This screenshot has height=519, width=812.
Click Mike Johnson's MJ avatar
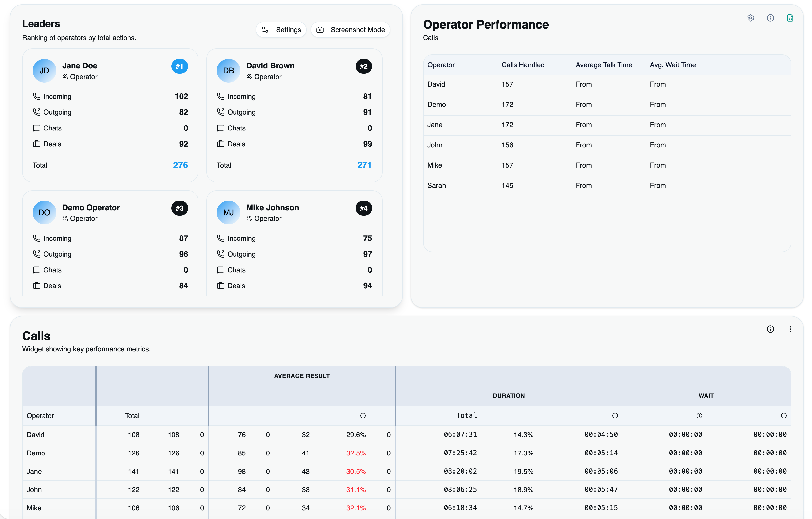click(x=228, y=213)
